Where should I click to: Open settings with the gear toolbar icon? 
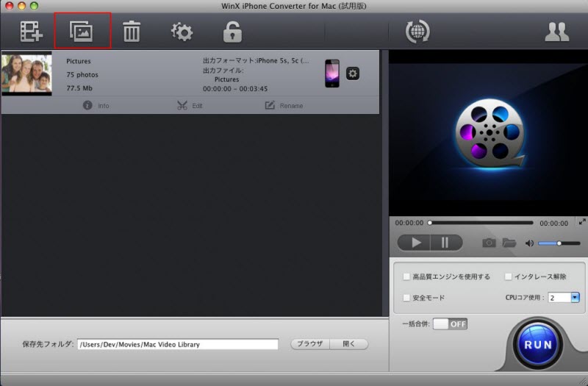pyautogui.click(x=182, y=32)
